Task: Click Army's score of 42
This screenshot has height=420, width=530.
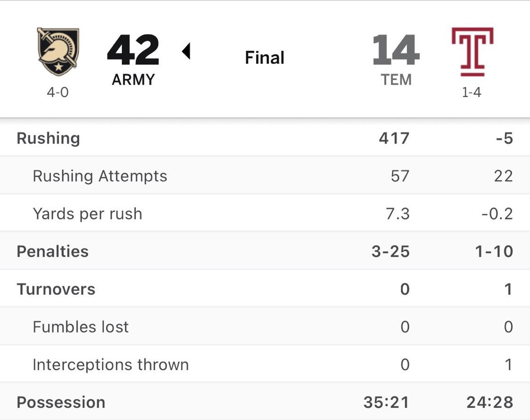Action: pyautogui.click(x=133, y=50)
